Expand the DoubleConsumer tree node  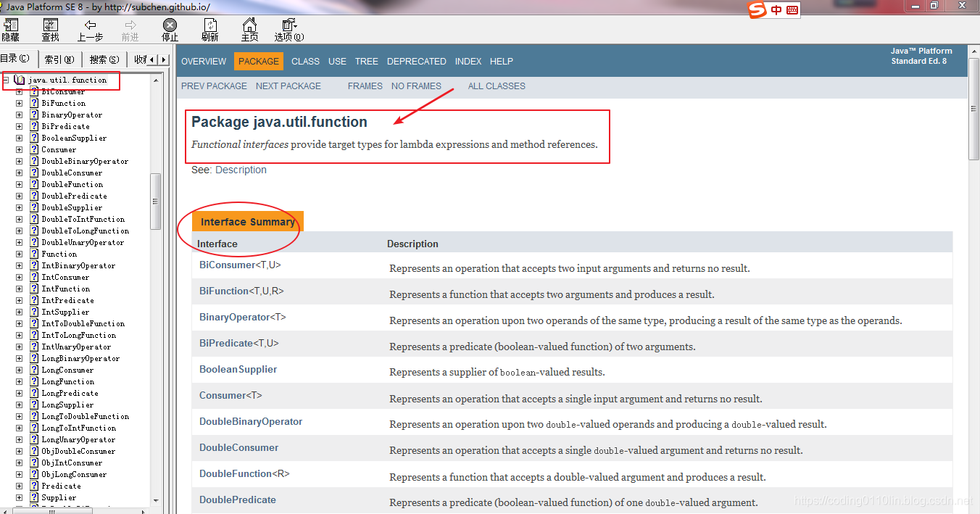pos(20,173)
